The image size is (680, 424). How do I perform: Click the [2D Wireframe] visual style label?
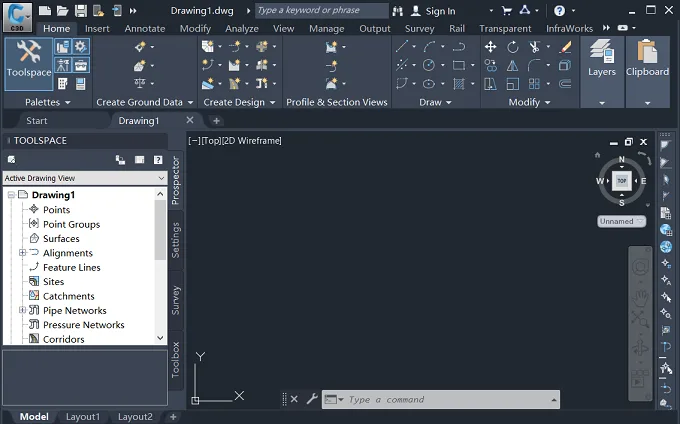[252, 141]
